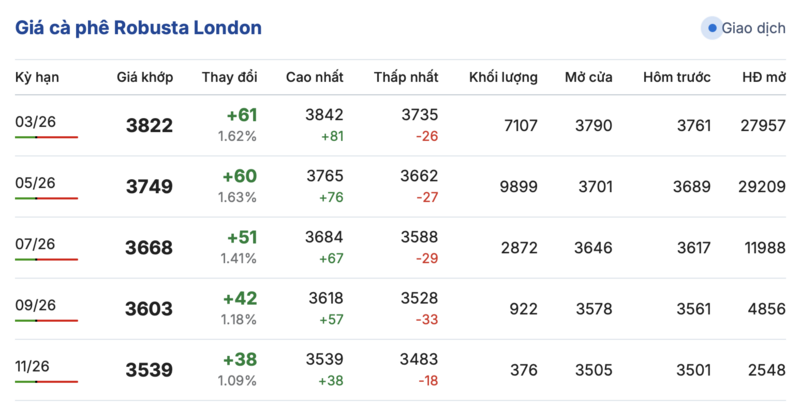Viewport: 800px width, 402px height.
Task: Click the price range bar under 05/26
Action: [x=46, y=199]
